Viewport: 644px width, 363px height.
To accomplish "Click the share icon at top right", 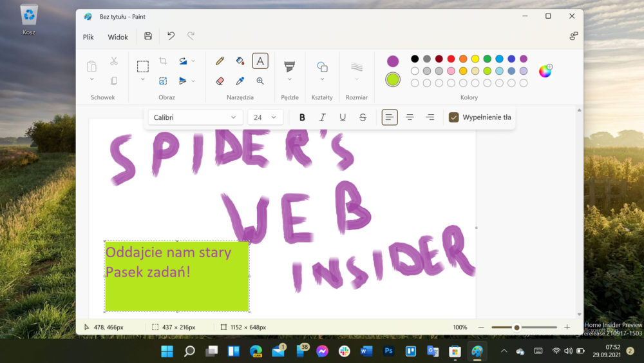I will pos(574,36).
